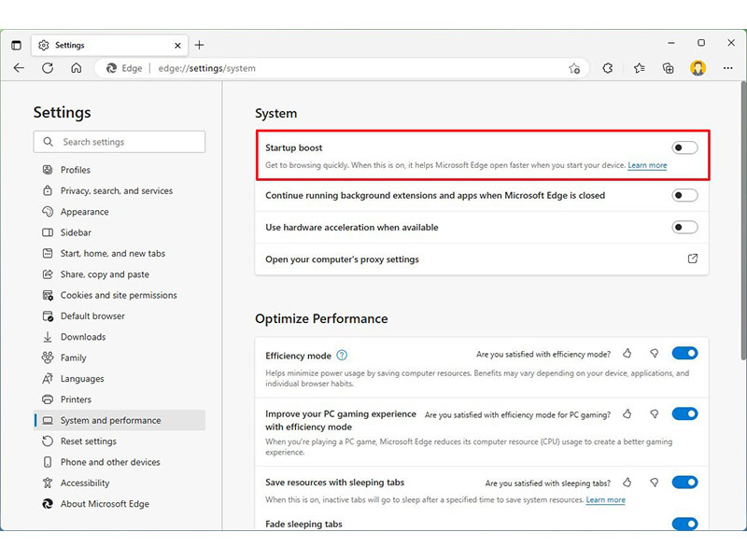This screenshot has width=747, height=560.
Task: Open the Favorites list icon
Action: click(x=640, y=68)
